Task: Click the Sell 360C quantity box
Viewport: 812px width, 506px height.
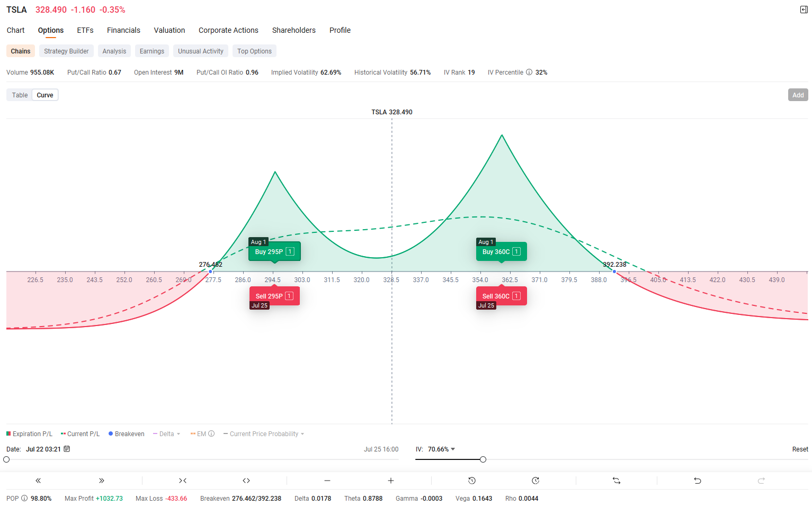Action: tap(516, 296)
